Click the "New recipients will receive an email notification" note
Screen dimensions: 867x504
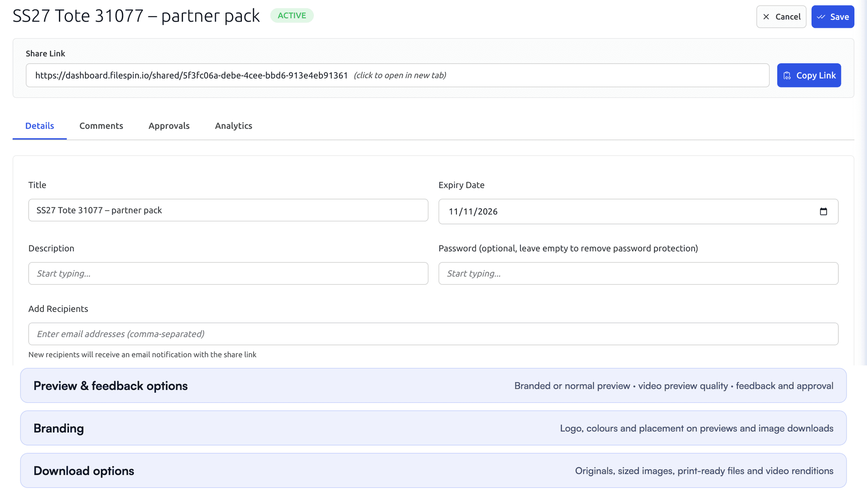tap(142, 354)
